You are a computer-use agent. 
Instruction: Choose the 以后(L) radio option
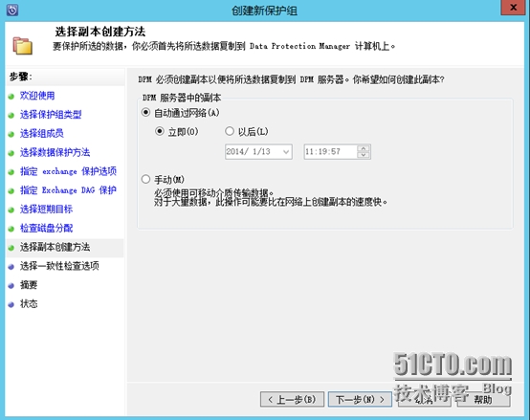230,131
